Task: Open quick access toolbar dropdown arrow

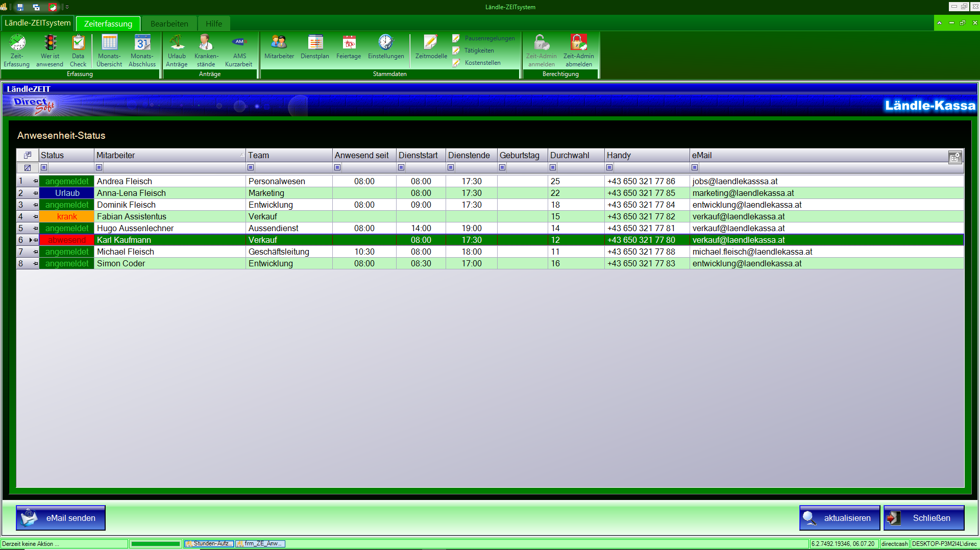Action: click(67, 7)
